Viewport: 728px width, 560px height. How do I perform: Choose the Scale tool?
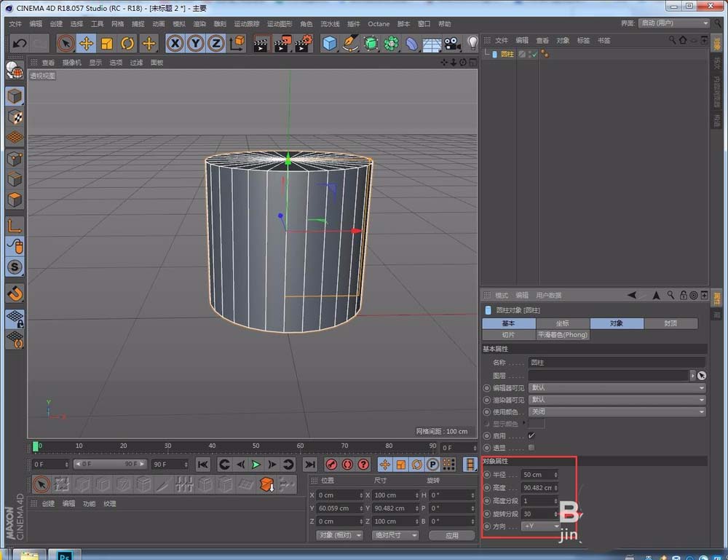[x=107, y=44]
